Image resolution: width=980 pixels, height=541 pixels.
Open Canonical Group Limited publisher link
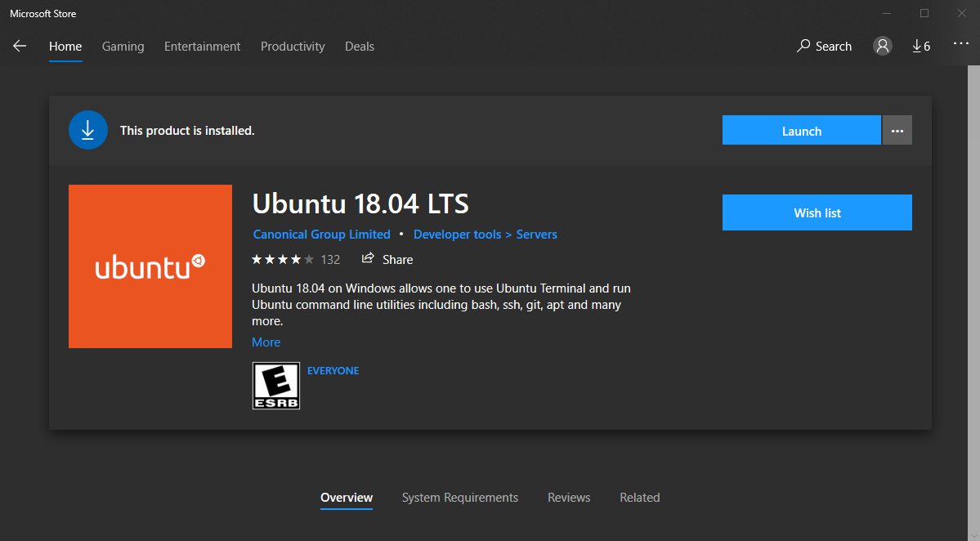point(321,235)
